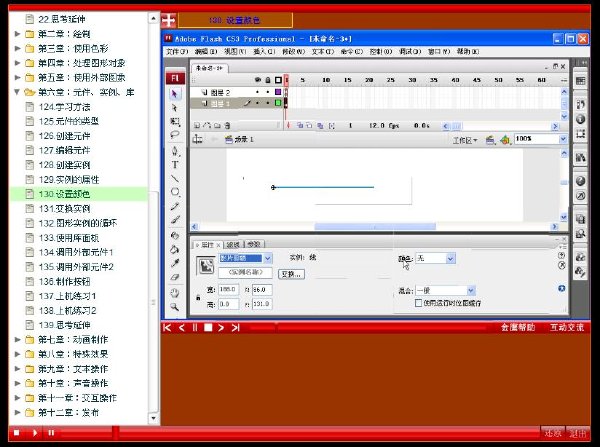
Task: Expand the 第二章:绘制 chapter folder
Action: coord(17,34)
